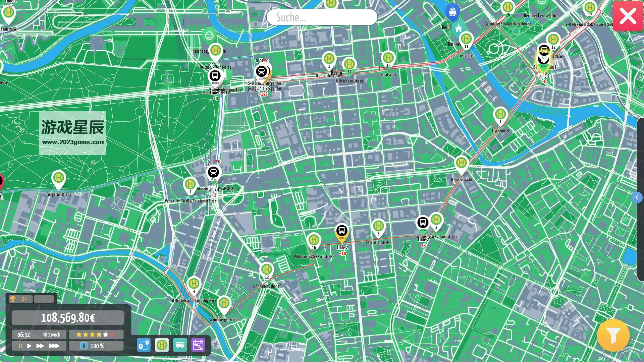644x362 pixels.
Task: Expand the collapsed right side panel arrow
Action: click(637, 197)
